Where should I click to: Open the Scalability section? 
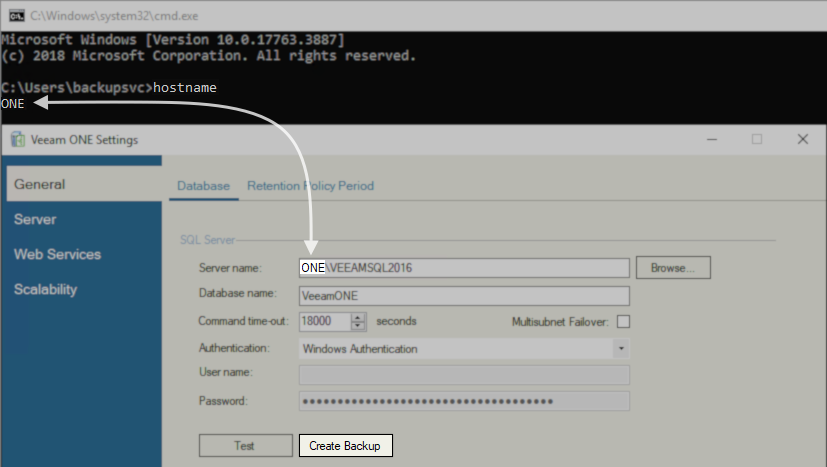tap(45, 289)
